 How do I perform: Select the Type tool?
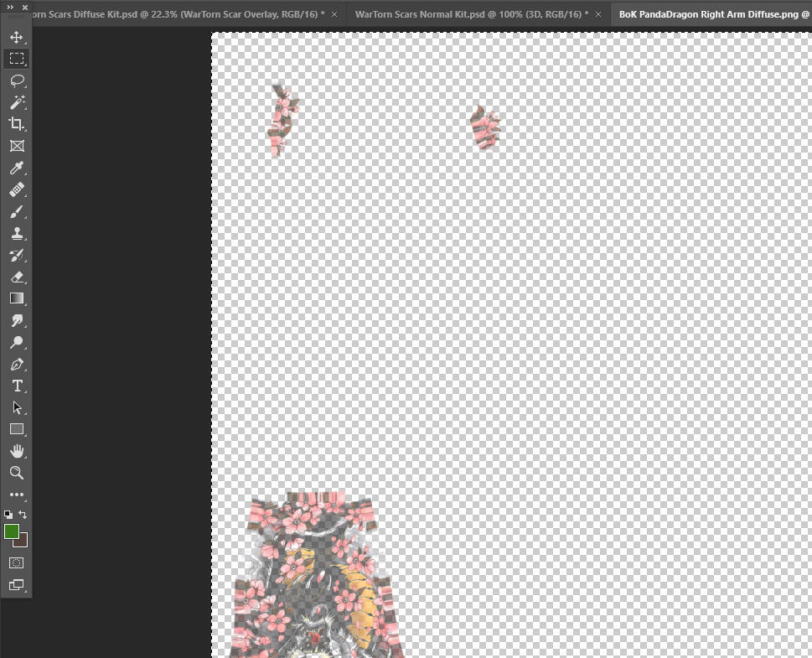[x=17, y=386]
